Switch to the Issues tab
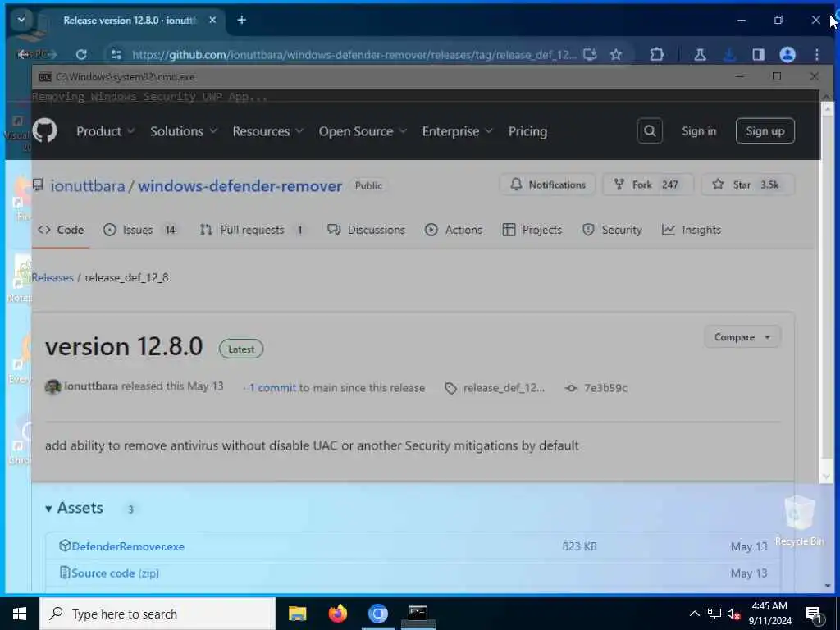 point(139,230)
